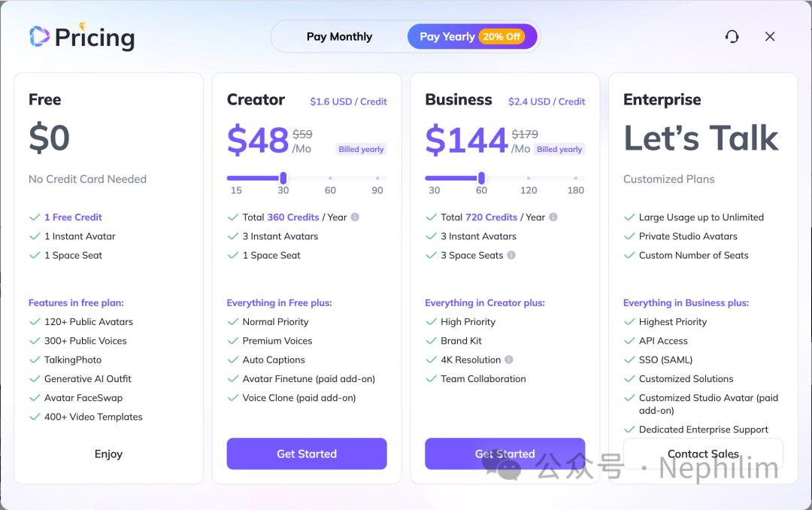Click Get Started under Creator plan
The image size is (812, 510).
point(307,454)
